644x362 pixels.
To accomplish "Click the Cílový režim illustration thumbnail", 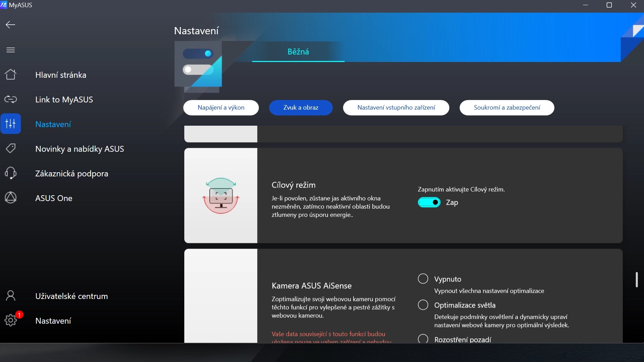I will pos(221,196).
